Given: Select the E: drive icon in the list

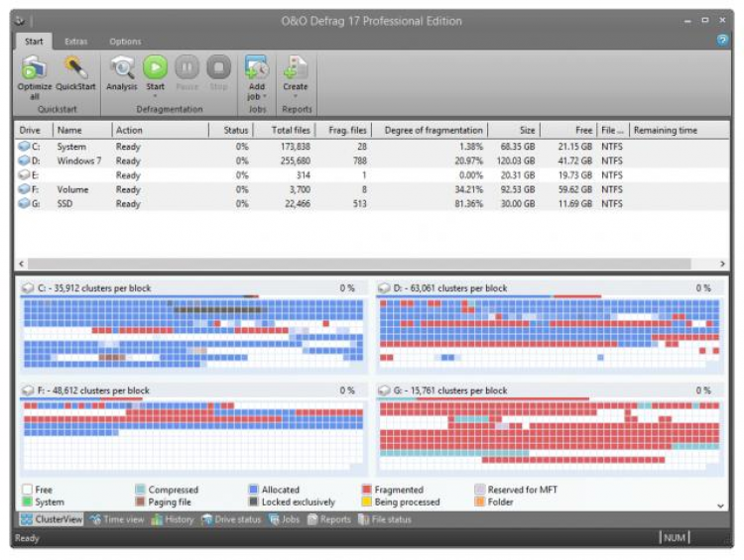Looking at the screenshot, I should tap(24, 175).
